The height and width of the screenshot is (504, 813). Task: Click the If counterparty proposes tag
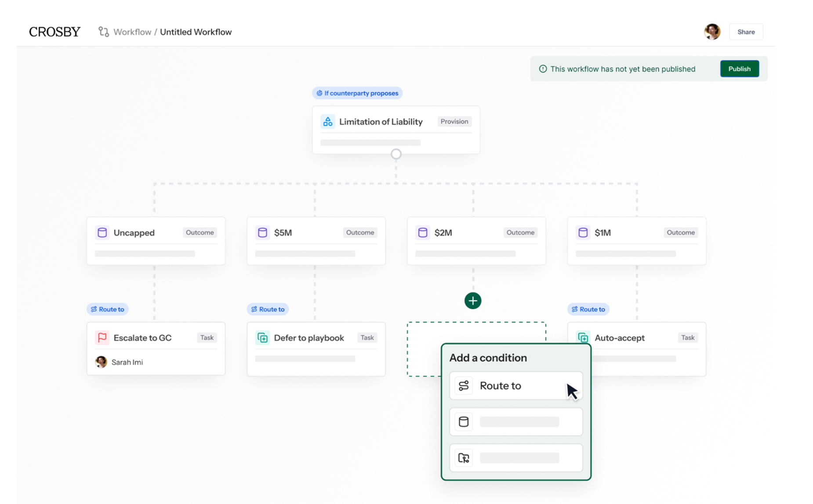pos(357,93)
